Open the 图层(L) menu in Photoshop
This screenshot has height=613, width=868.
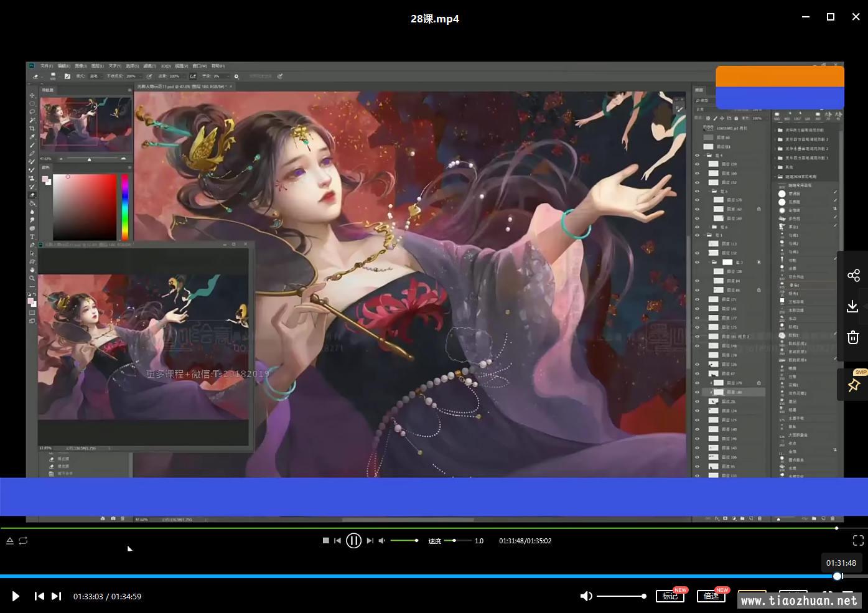tap(97, 66)
